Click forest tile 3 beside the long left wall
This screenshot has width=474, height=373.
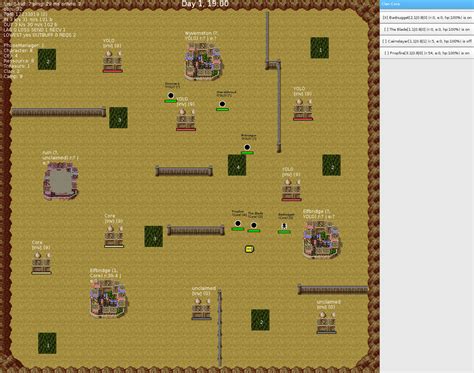pos(118,117)
